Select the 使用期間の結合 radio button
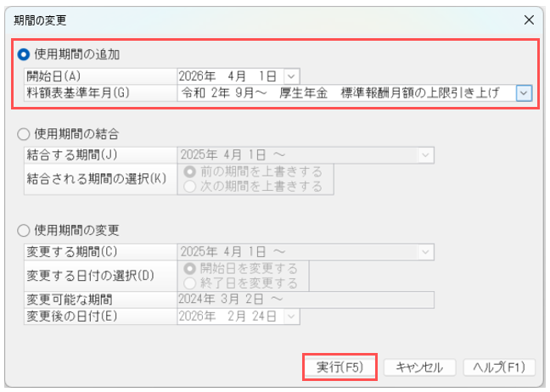The height and width of the screenshot is (392, 550). (24, 134)
